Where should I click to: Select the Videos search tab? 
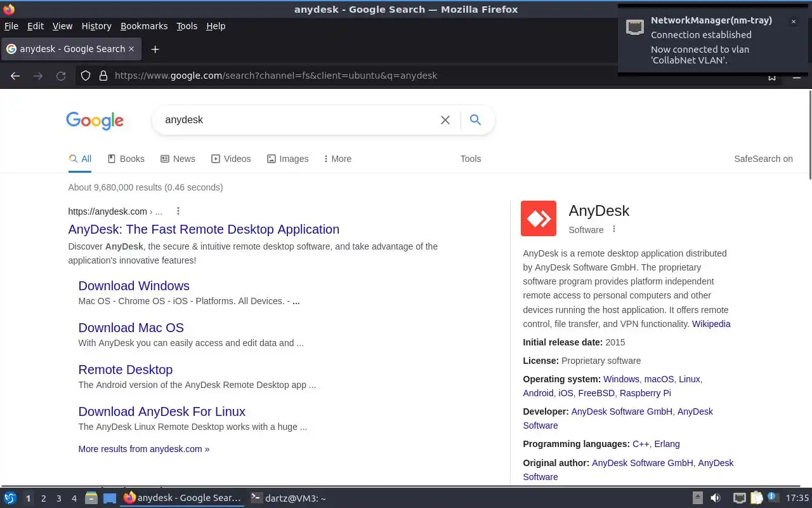pyautogui.click(x=231, y=159)
